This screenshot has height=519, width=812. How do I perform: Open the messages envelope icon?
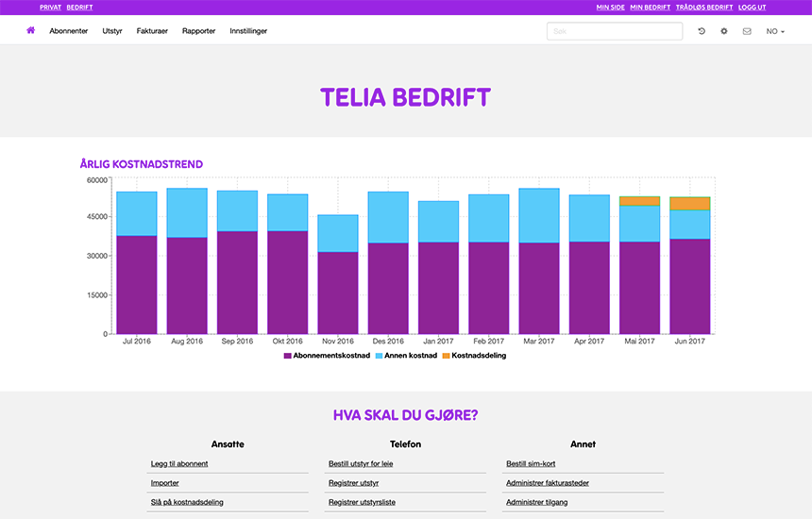click(x=747, y=31)
